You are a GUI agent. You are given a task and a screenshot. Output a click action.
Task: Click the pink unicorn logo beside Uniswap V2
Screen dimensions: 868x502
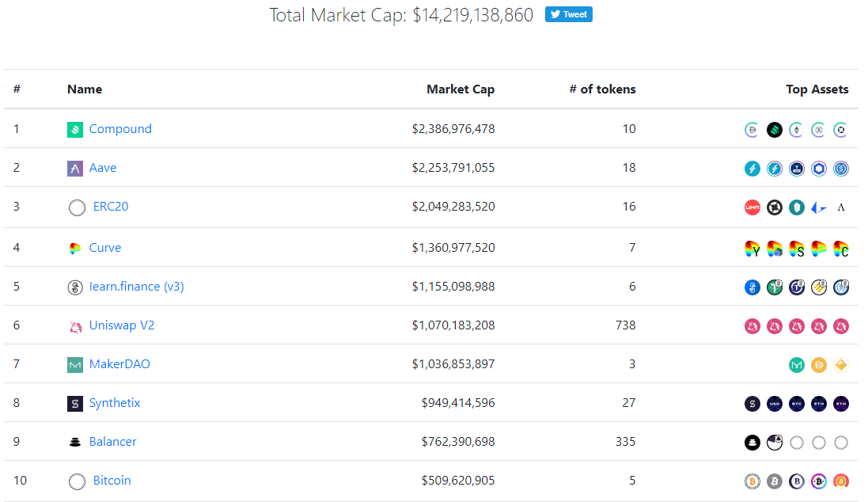[x=75, y=326]
